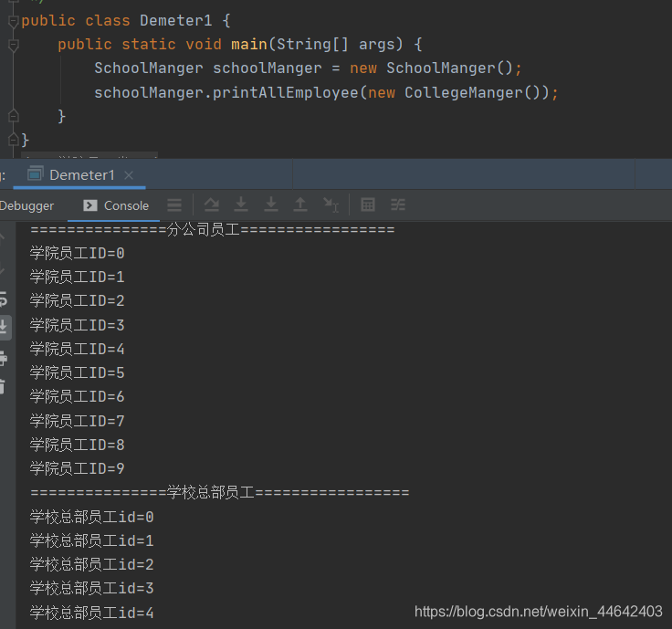Toggle scroll-to-end icon in console sidebar
Image resolution: width=672 pixels, height=629 pixels.
pos(5,328)
